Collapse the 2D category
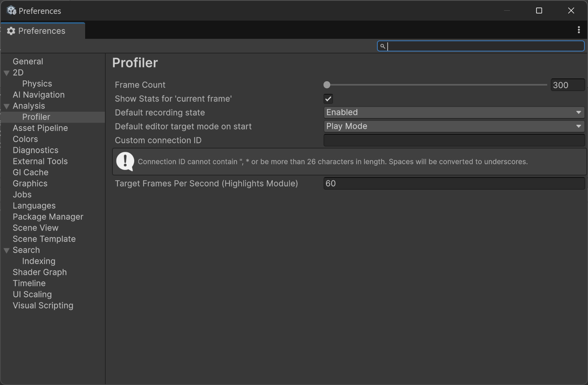The width and height of the screenshot is (588, 385). click(x=7, y=73)
